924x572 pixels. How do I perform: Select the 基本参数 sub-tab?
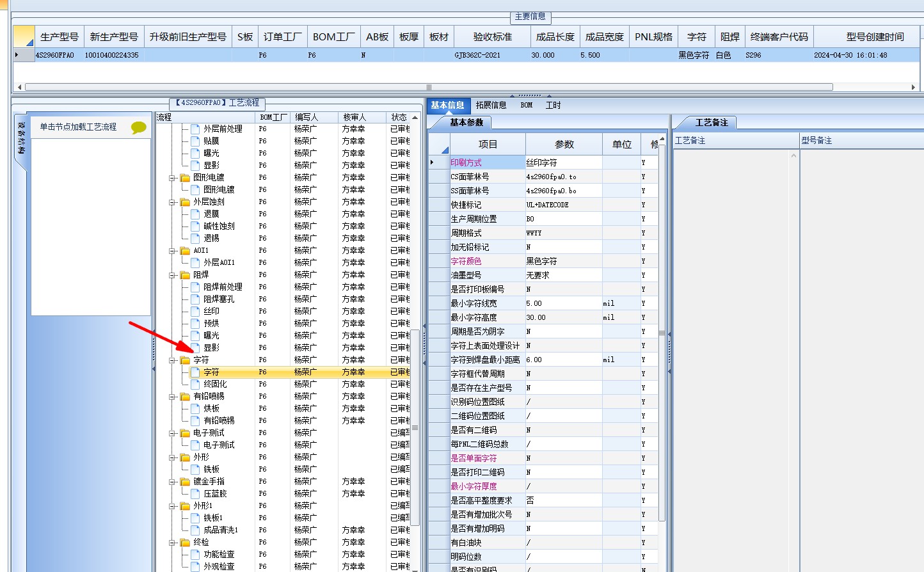click(466, 122)
